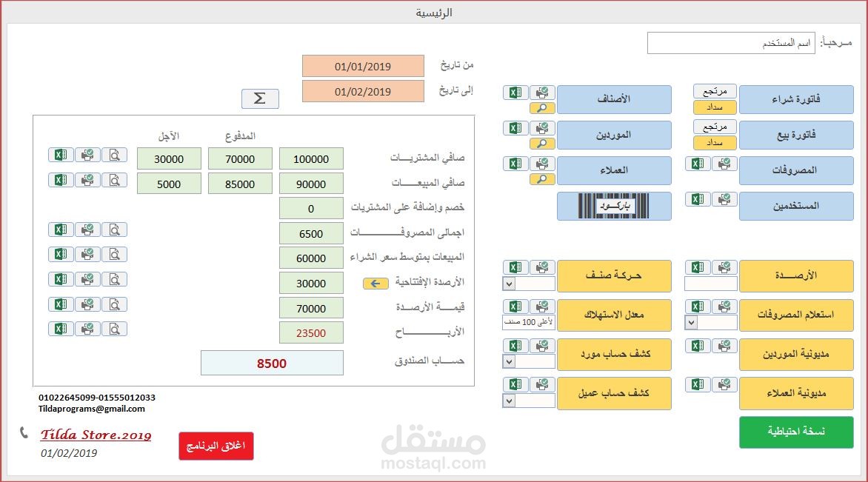Expand dropdown beside استعلام المصروفات
The image size is (868, 482).
692,323
